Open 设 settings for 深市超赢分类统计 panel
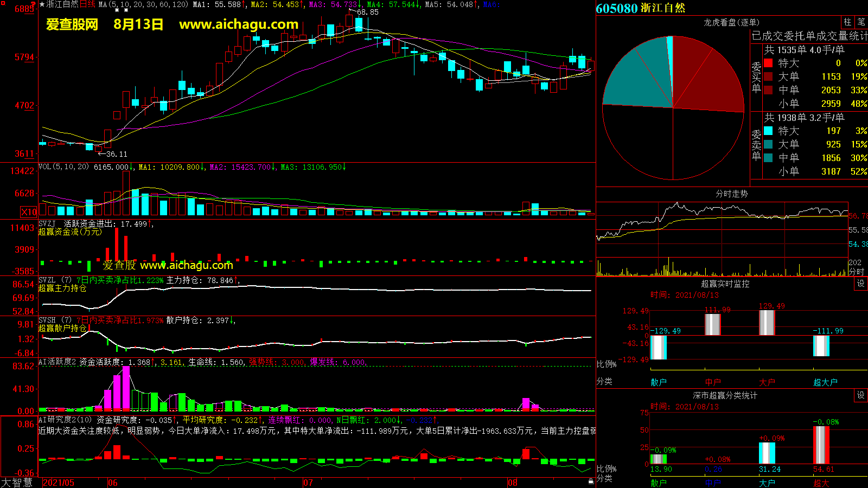The image size is (868, 488). tap(861, 395)
